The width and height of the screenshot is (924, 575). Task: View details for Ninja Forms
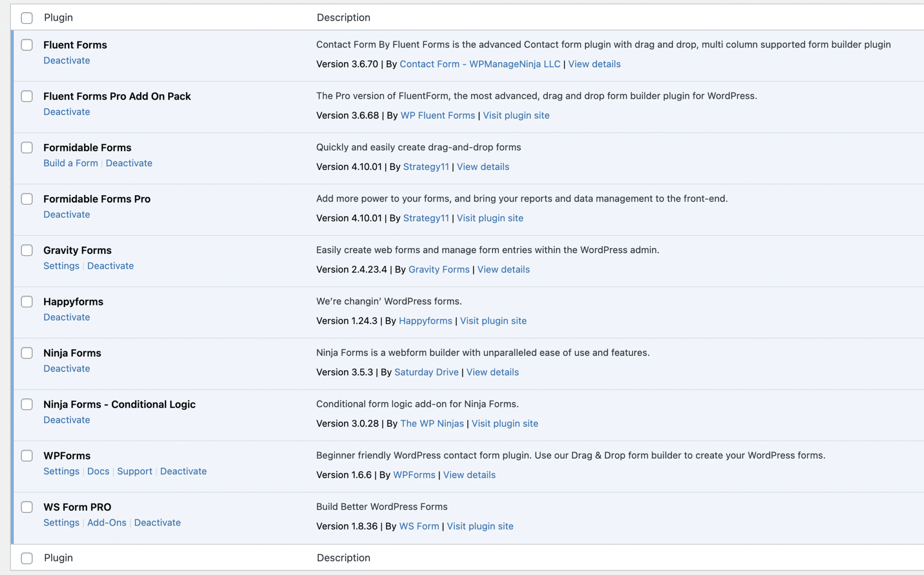click(492, 372)
